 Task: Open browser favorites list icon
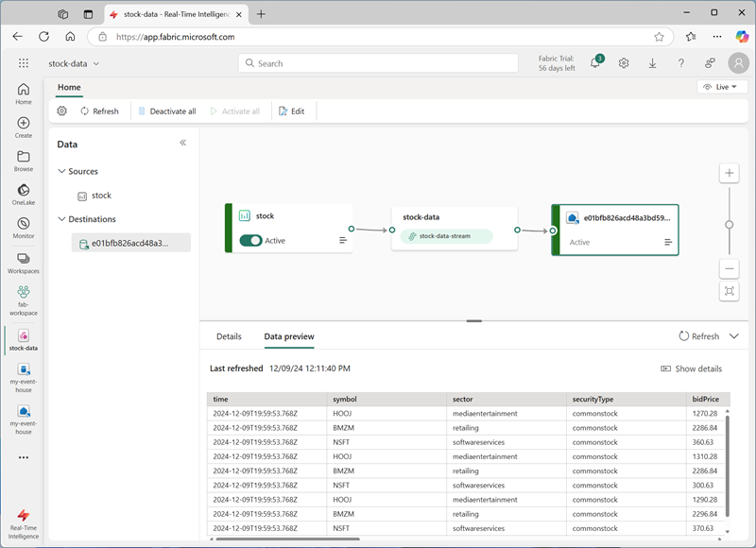click(691, 37)
